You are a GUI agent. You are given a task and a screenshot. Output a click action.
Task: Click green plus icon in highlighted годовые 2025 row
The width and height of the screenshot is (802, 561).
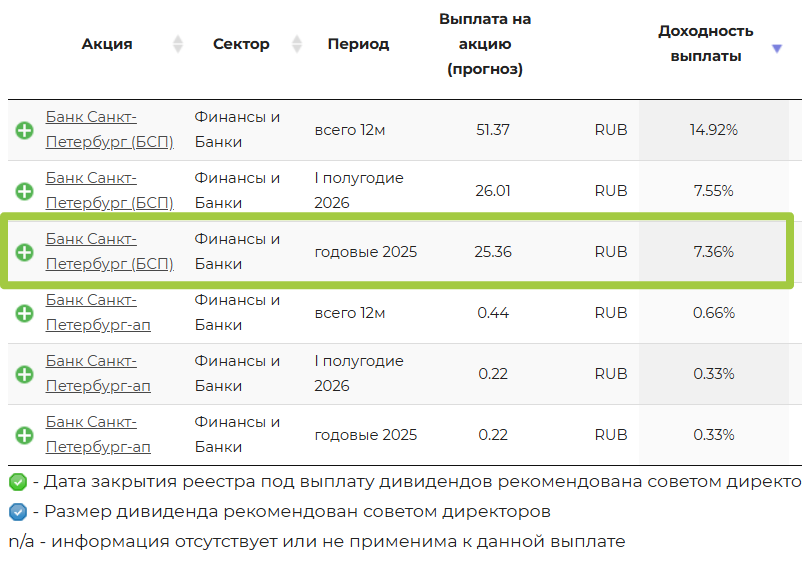point(24,252)
